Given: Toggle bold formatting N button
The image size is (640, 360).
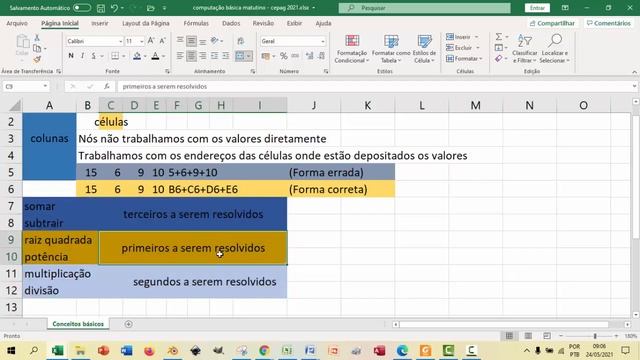Looking at the screenshot, I should [71, 56].
